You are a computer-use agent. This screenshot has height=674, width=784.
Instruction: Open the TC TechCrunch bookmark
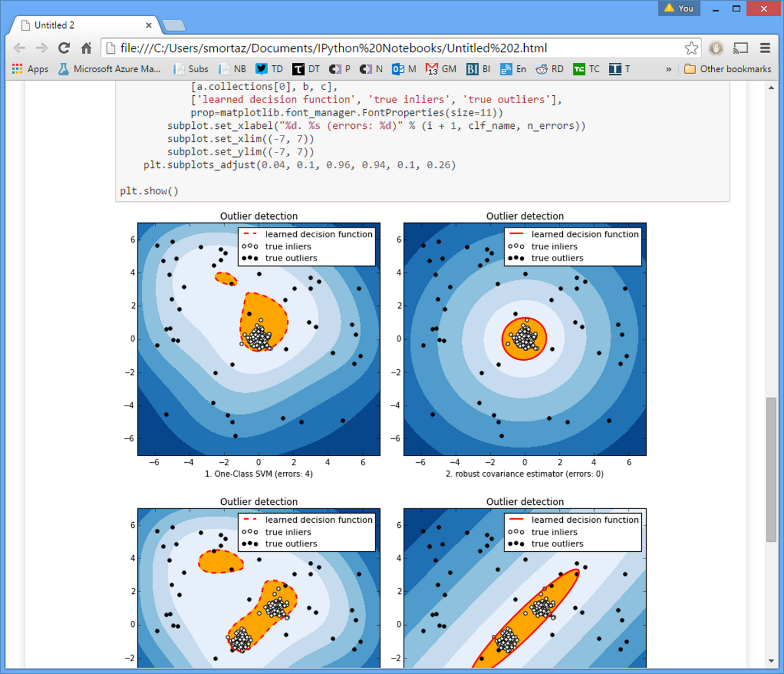pyautogui.click(x=585, y=68)
